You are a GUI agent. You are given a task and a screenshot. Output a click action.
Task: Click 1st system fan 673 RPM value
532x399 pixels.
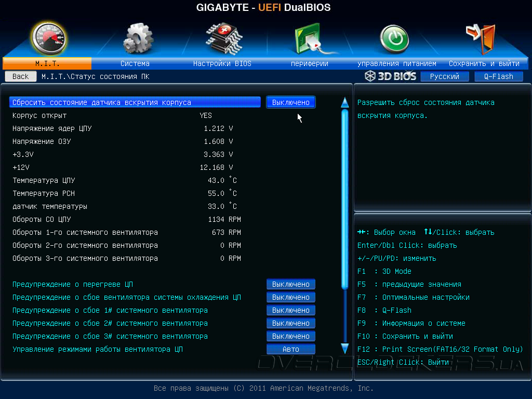tap(227, 232)
